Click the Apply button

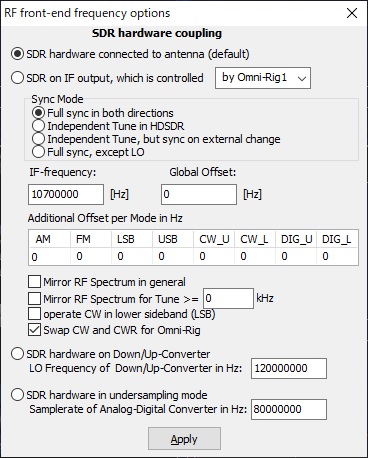(x=184, y=439)
